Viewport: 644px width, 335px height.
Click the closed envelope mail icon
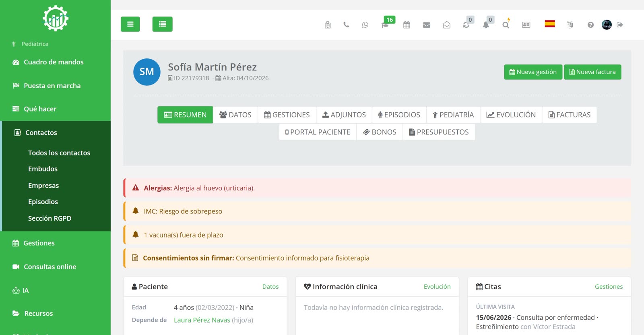click(x=427, y=25)
